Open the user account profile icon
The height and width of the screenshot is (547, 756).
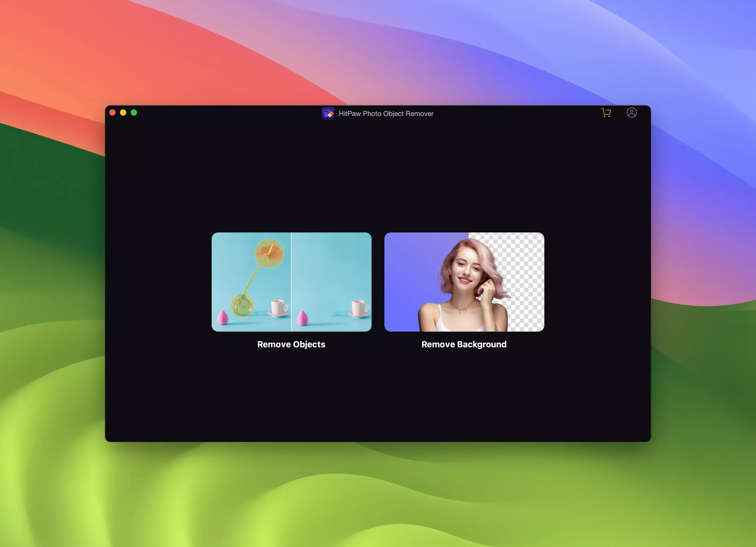[631, 113]
